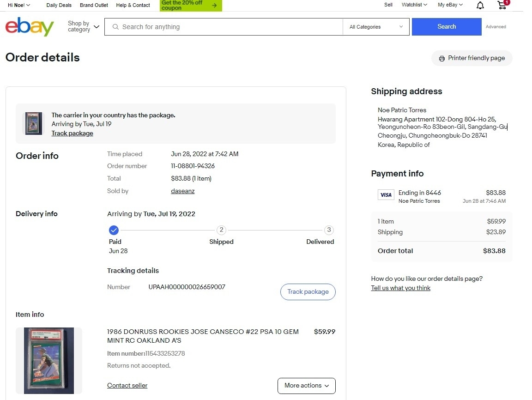Click the Shipping $23.89 amount
This screenshot has width=532, height=400.
pos(496,232)
